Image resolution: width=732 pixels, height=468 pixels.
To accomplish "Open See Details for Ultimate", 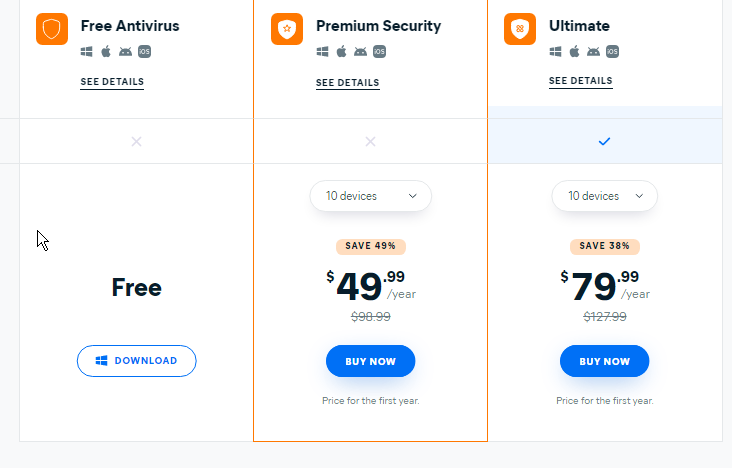I will [x=580, y=81].
